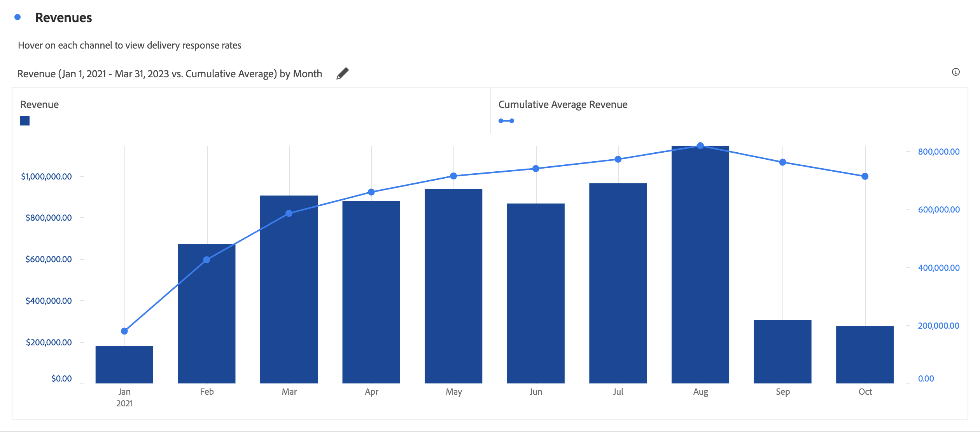Click the Revenue legend dark blue square
The width and height of the screenshot is (980, 432).
coord(25,121)
